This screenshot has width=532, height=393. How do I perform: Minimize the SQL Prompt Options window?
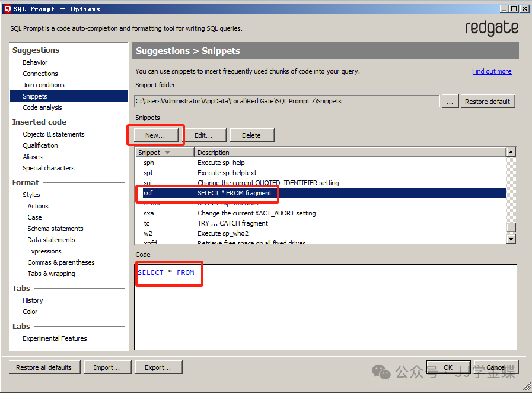pyautogui.click(x=505, y=9)
